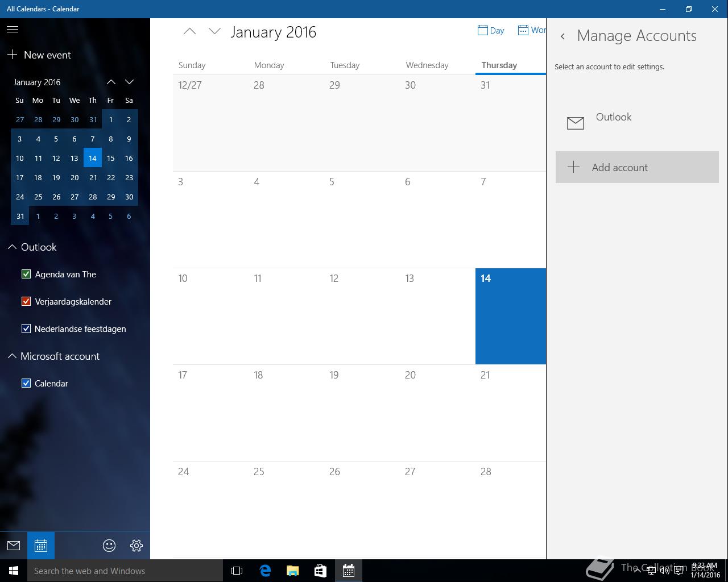
Task: Select January 14 in mini calendar
Action: (93, 158)
